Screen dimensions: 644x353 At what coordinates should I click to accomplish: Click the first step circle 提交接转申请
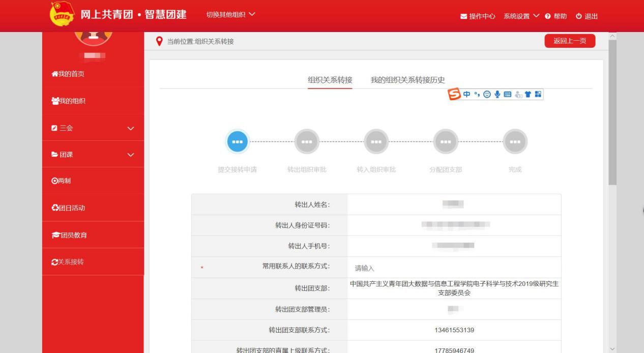pos(237,142)
